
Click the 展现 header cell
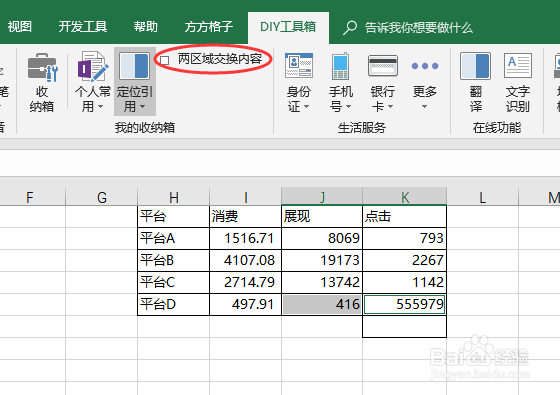click(x=322, y=216)
